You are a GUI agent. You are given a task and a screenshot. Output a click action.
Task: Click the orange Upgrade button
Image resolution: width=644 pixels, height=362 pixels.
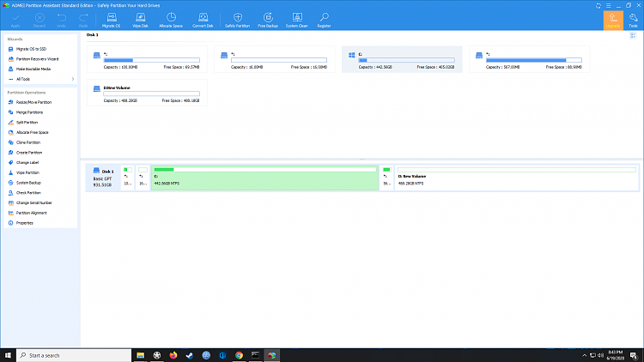(613, 20)
